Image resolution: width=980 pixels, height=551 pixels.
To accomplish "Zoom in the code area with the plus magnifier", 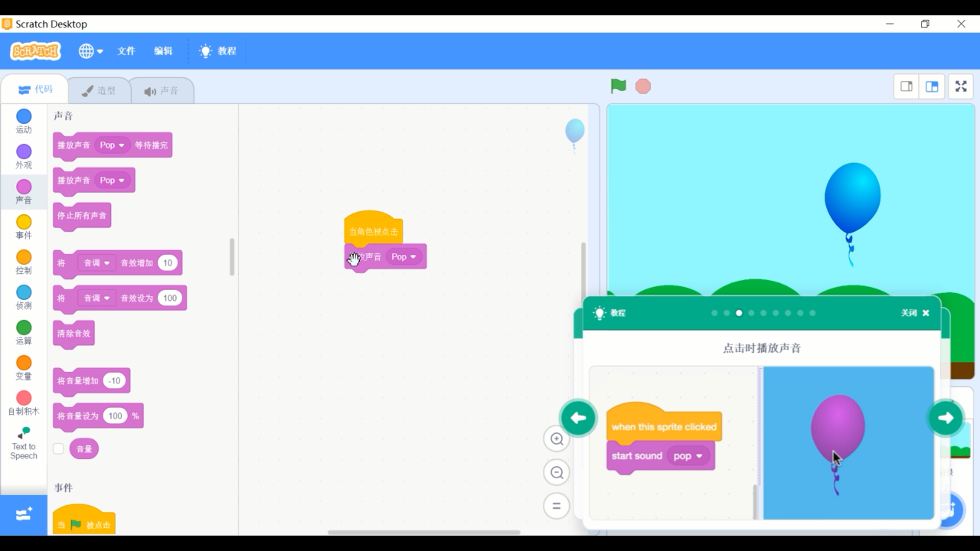I will click(x=557, y=439).
